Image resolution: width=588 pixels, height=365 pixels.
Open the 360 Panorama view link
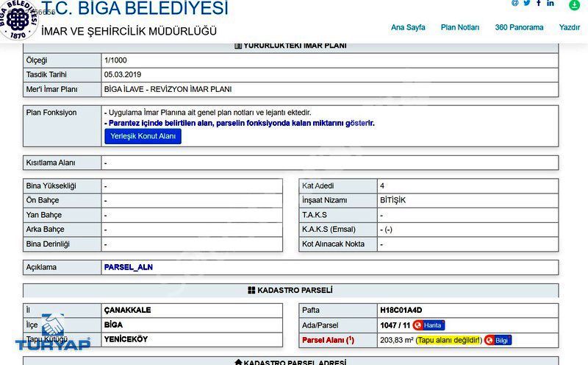(519, 27)
